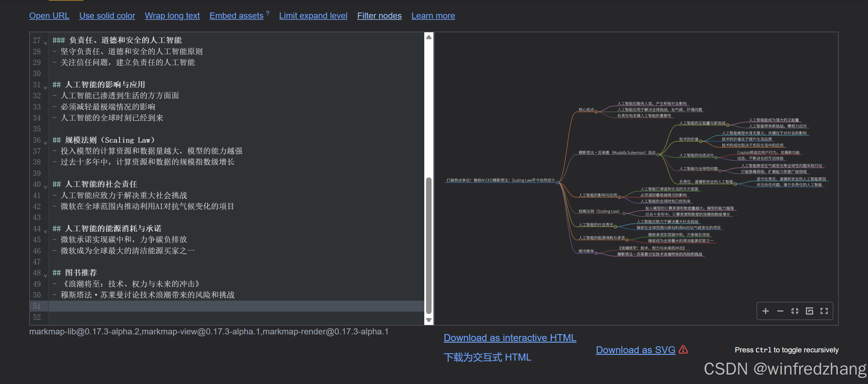
Task: Collapse 人工智能的社会责任 node circle
Action: 616,226
